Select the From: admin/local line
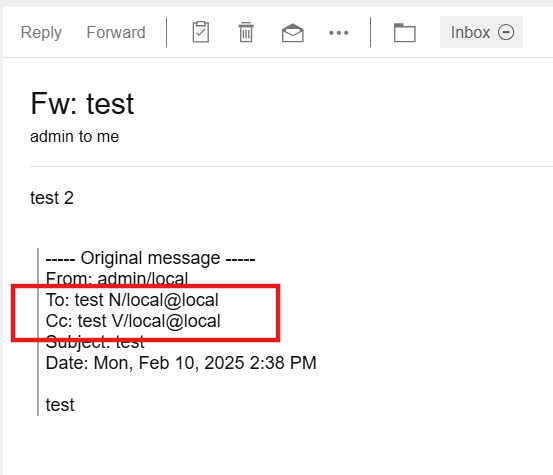The image size is (553, 475). pyautogui.click(x=117, y=279)
